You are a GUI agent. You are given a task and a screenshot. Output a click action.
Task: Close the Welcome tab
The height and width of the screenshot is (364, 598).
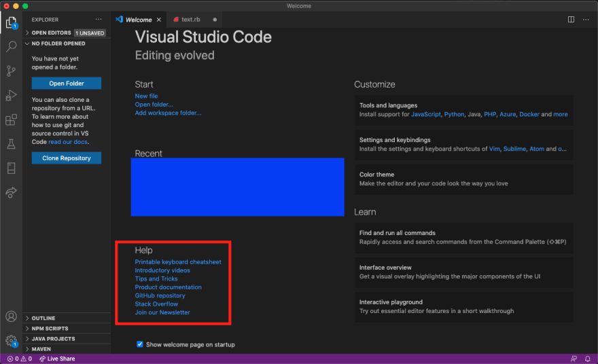point(158,20)
